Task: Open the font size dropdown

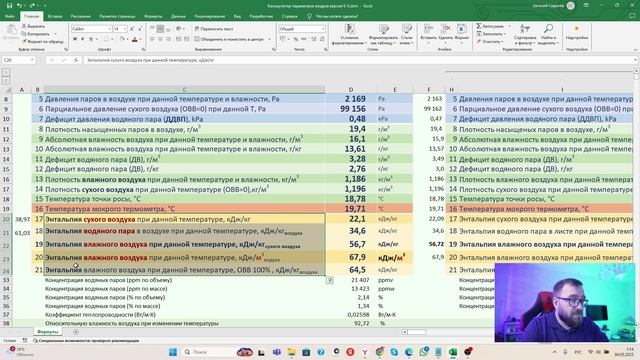Action: (x=125, y=29)
